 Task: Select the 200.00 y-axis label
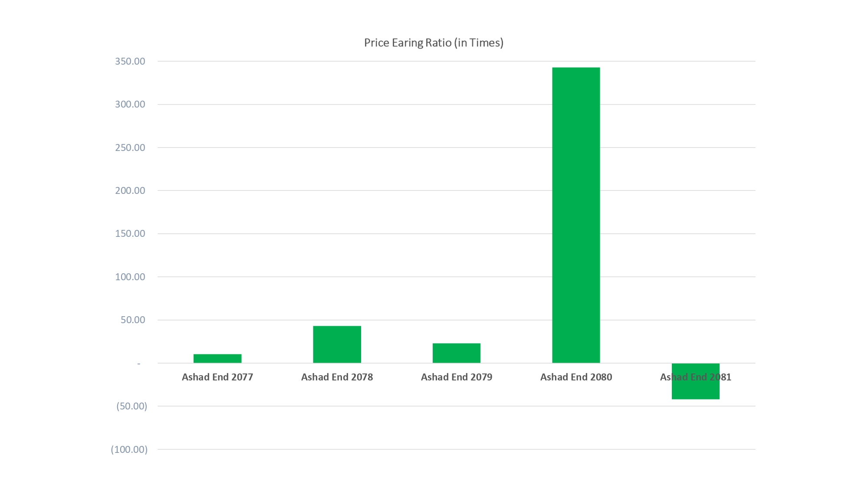[x=130, y=191]
